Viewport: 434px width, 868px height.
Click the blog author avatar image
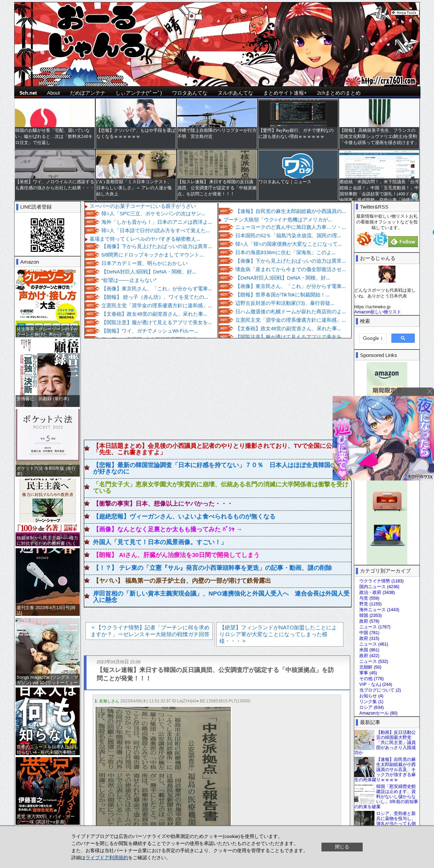(387, 274)
